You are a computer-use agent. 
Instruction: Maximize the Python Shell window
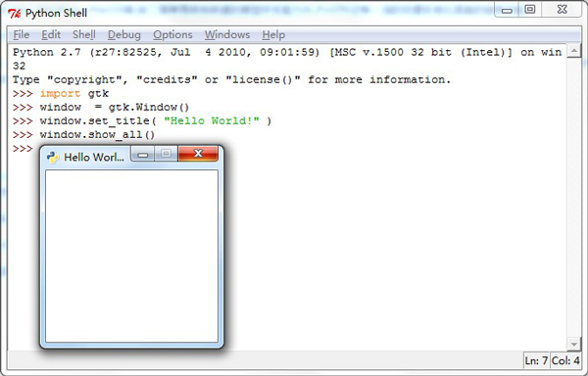pos(529,10)
